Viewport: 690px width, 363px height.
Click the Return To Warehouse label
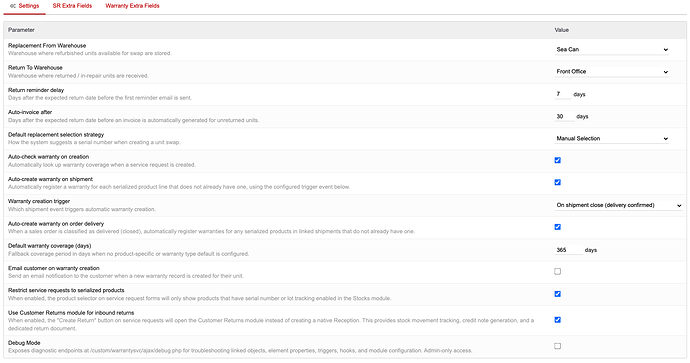35,68
